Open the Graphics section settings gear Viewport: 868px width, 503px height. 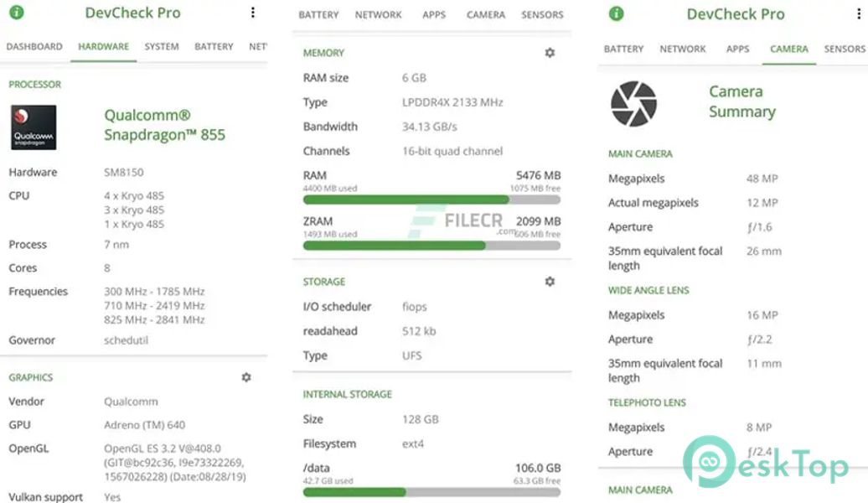point(246,377)
